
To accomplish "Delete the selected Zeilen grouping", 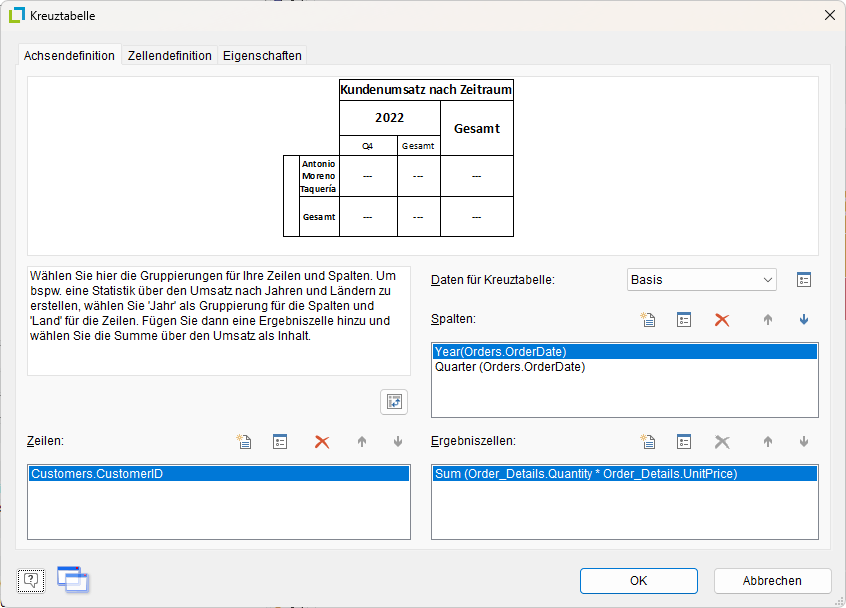I will [322, 441].
